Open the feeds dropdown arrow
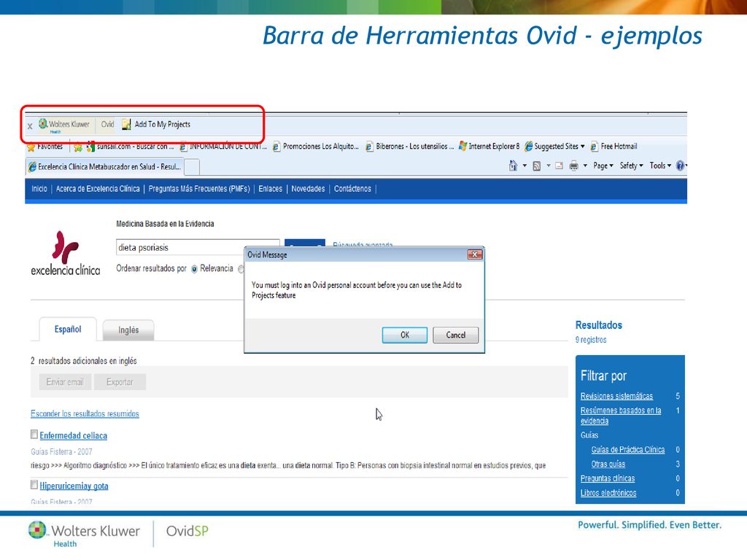The width and height of the screenshot is (747, 560). tap(548, 166)
